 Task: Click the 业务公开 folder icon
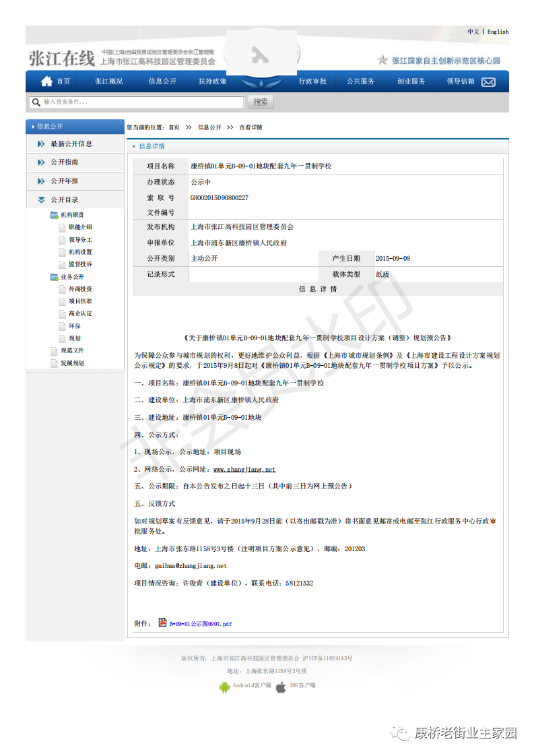(54, 277)
